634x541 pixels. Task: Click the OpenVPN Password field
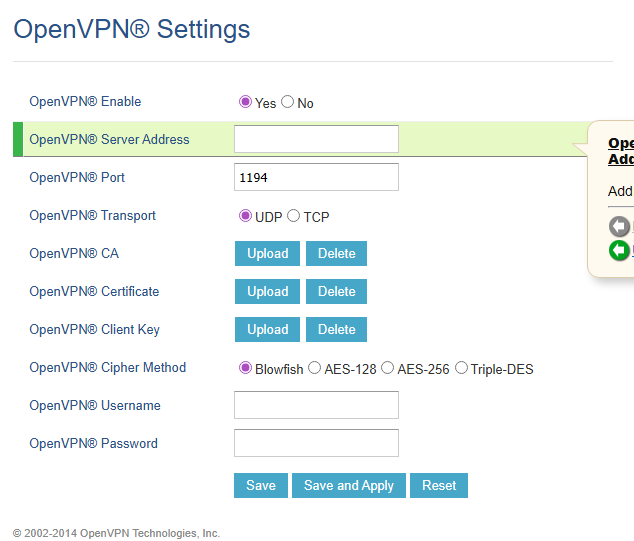316,443
